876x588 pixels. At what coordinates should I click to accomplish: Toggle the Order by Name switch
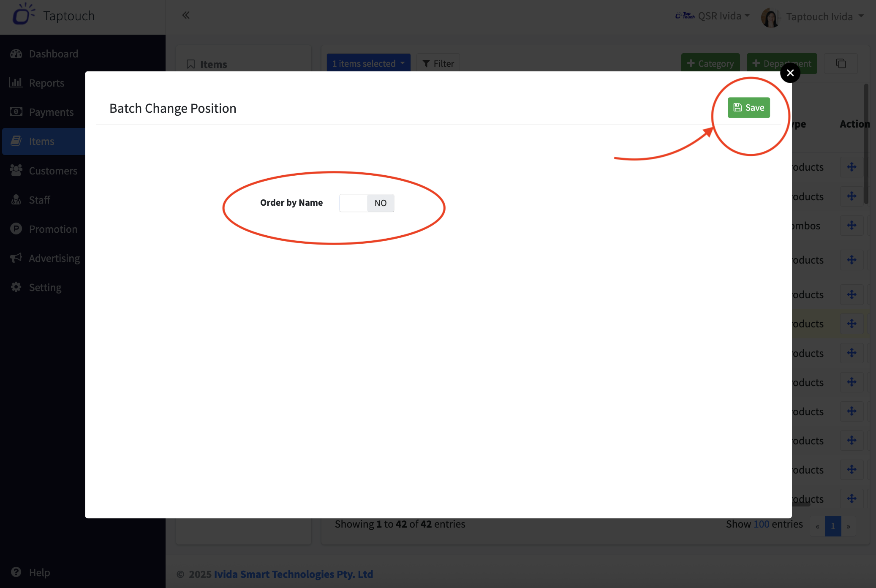point(366,203)
